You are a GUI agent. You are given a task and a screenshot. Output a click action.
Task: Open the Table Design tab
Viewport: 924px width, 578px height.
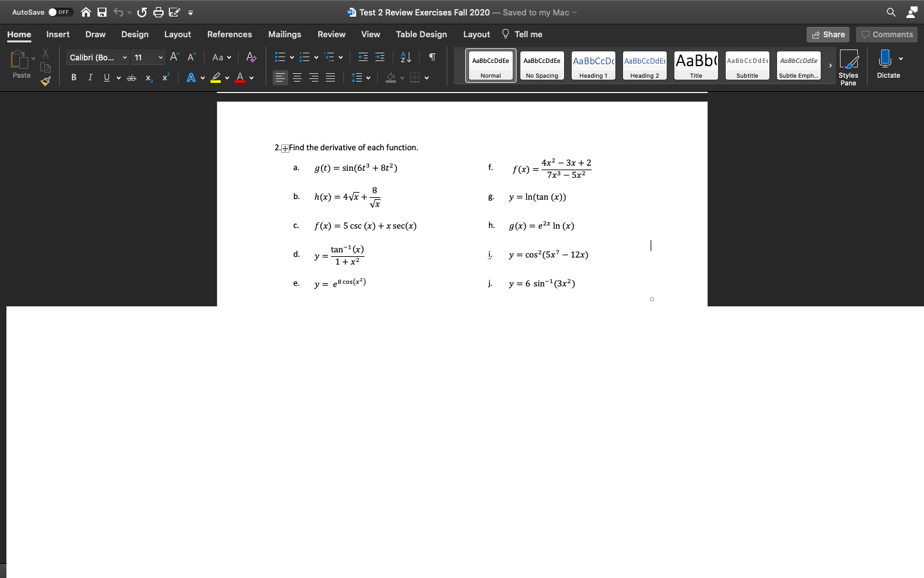pyautogui.click(x=421, y=34)
